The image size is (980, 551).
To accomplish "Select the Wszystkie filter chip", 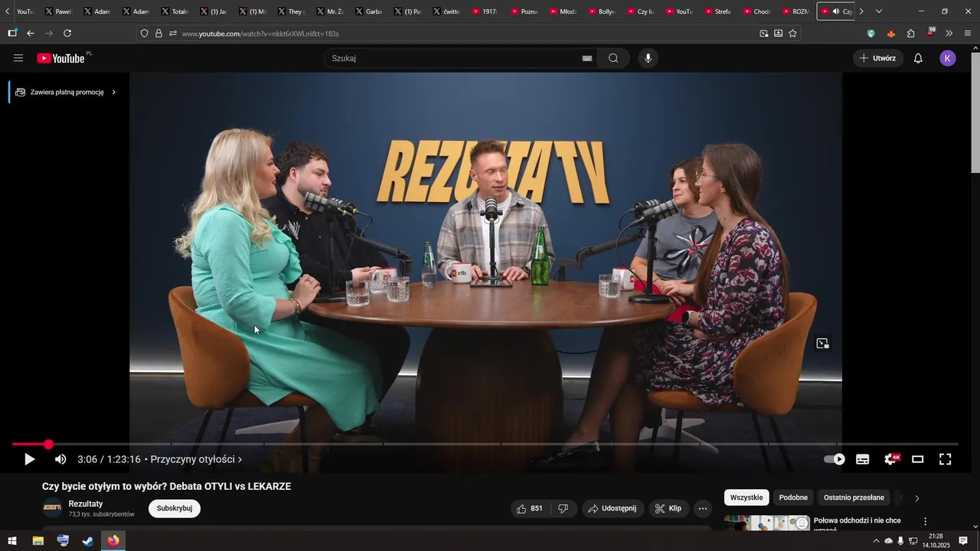I will (x=746, y=497).
